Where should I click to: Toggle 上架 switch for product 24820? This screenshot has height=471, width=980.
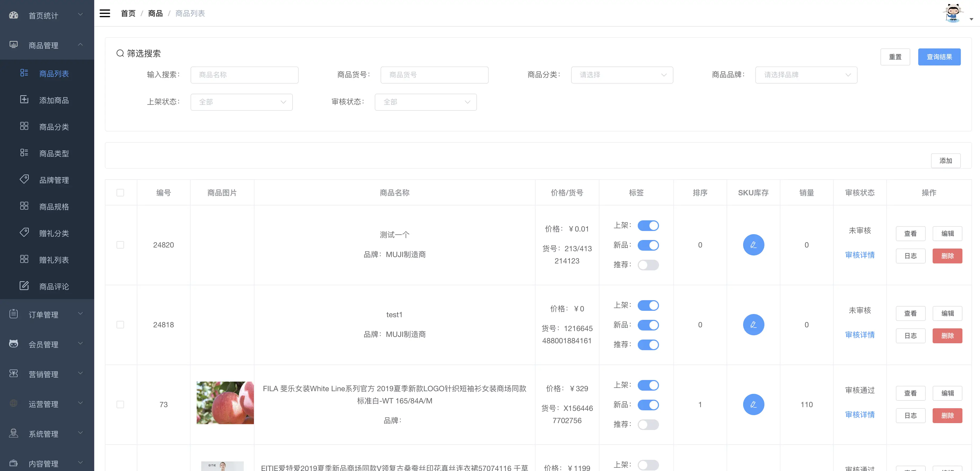tap(648, 226)
